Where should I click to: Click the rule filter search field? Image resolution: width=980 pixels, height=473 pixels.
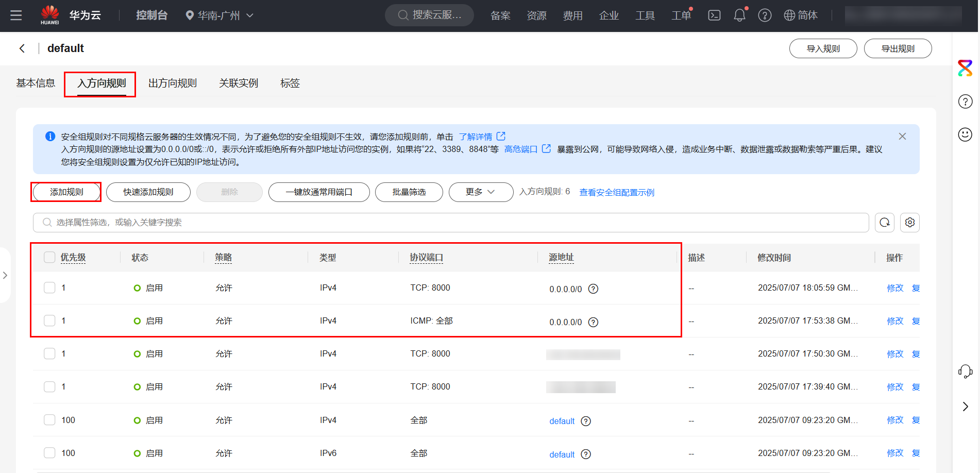(451, 223)
